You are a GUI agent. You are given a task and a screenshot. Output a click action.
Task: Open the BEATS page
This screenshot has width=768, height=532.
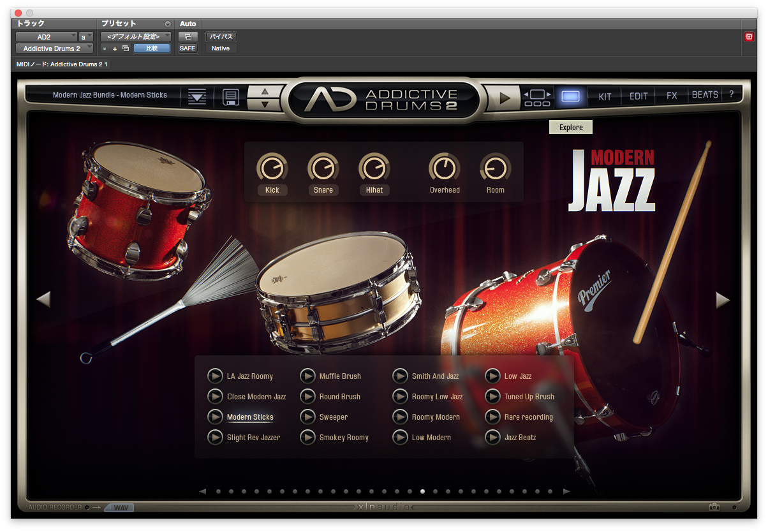tap(705, 95)
